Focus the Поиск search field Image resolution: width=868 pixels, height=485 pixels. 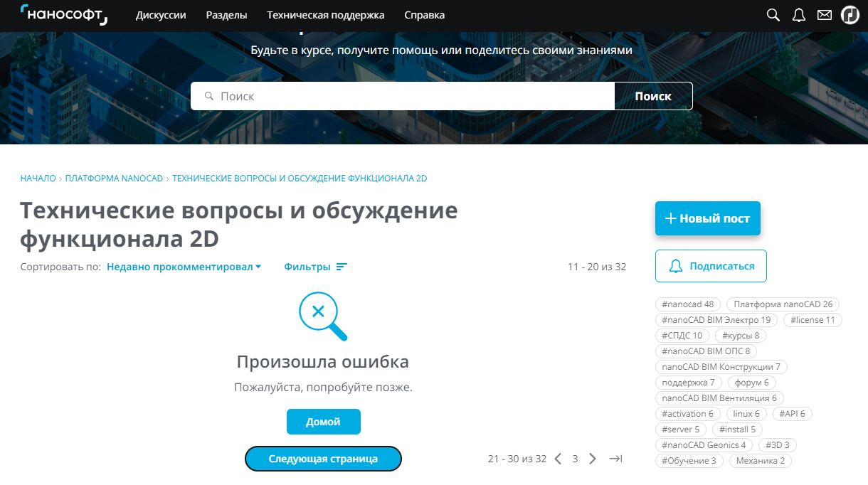click(x=403, y=96)
